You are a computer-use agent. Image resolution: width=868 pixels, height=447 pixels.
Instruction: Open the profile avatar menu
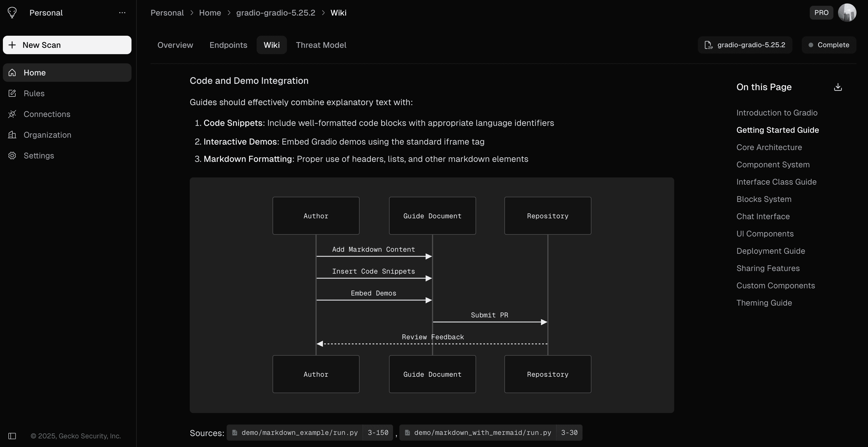(x=848, y=12)
